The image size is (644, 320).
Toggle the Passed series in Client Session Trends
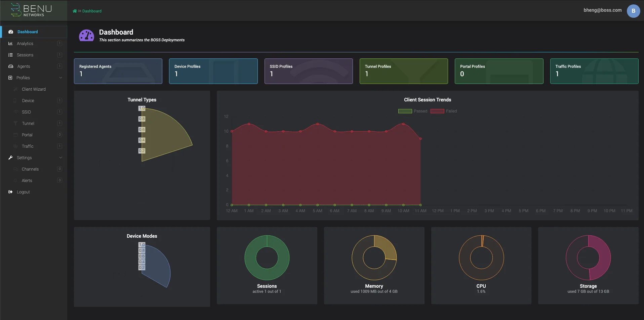point(412,111)
